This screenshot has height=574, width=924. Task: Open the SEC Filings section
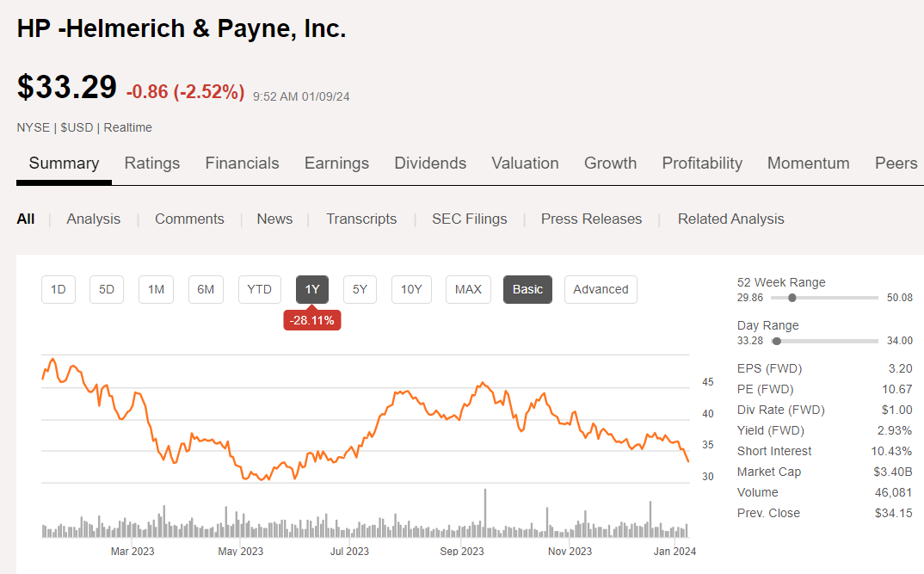pos(469,219)
